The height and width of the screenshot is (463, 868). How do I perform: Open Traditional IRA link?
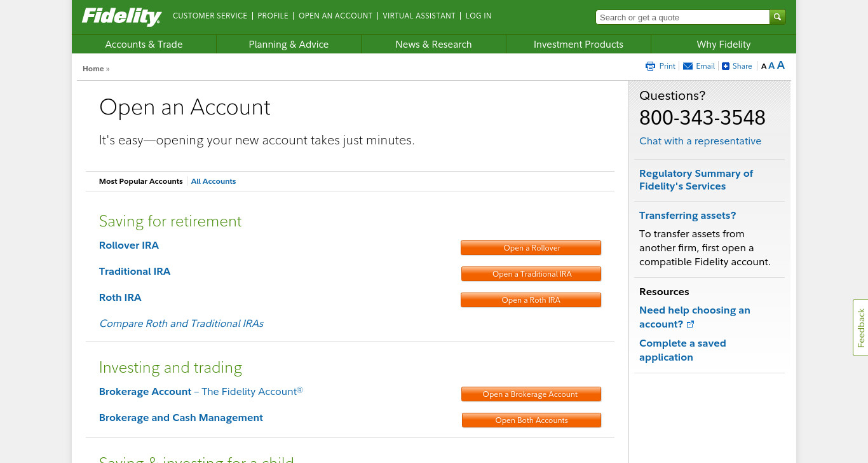(x=135, y=272)
